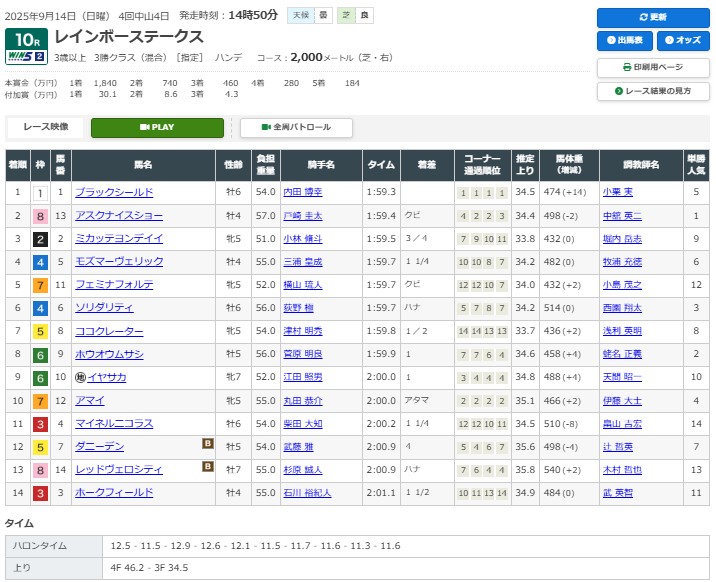Click the 地 mark next to イヤサカ
716x582 pixels.
tap(78, 378)
